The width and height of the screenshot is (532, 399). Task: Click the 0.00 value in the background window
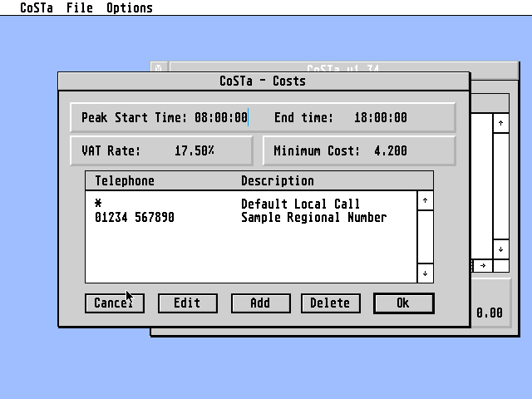pyautogui.click(x=490, y=313)
